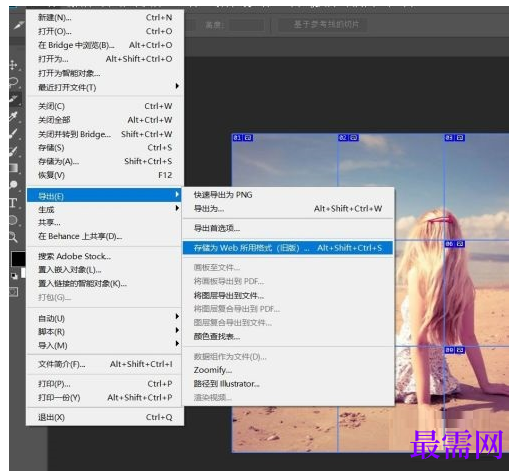522x476 pixels.
Task: Choose 将图层导出到文件...
Action: [x=288, y=295]
